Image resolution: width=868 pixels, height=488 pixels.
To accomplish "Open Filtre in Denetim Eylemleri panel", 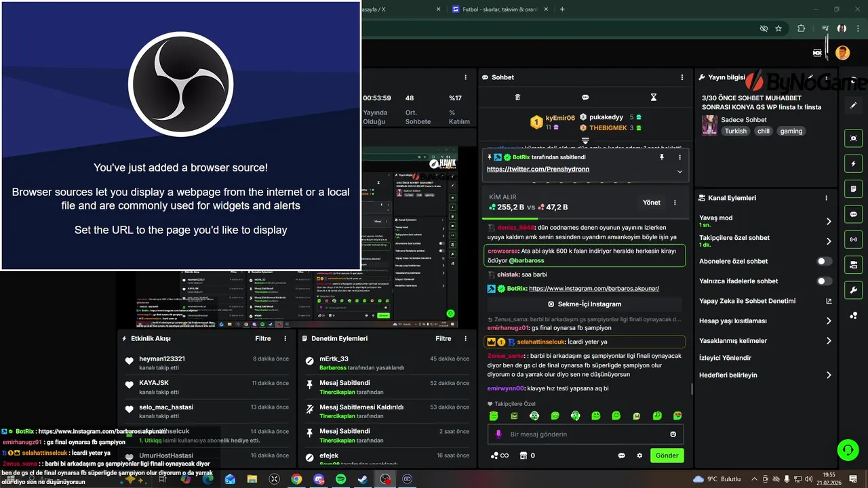I will (x=443, y=338).
